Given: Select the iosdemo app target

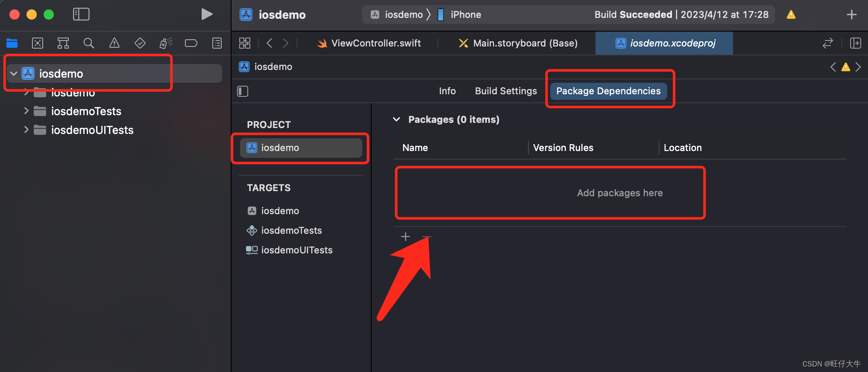Looking at the screenshot, I should point(273,211).
